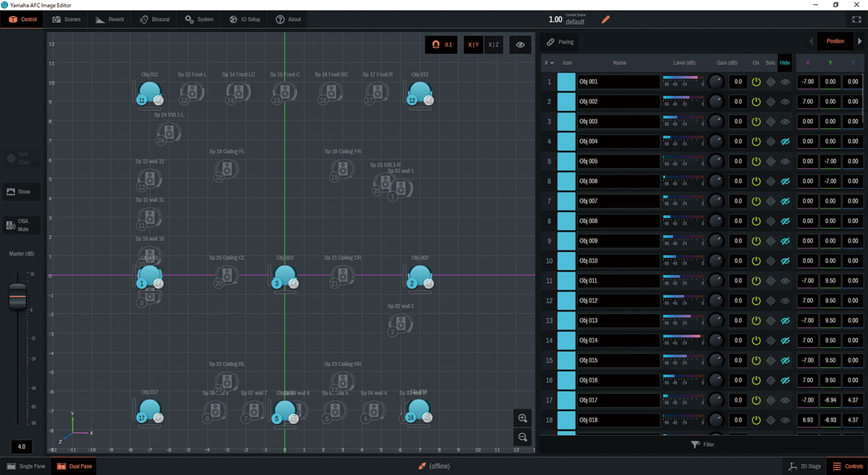This screenshot has width=868, height=475.
Task: Select the X|Y view
Action: pyautogui.click(x=473, y=45)
